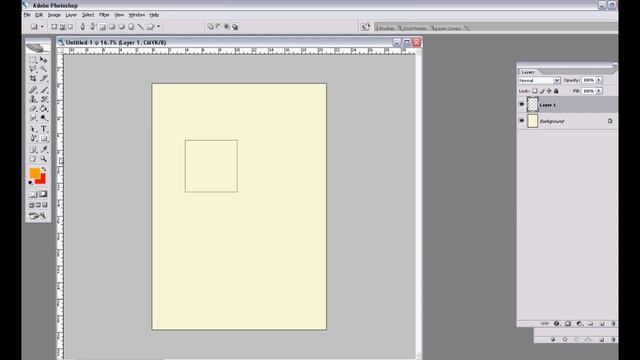The width and height of the screenshot is (640, 360).
Task: Open the orange foreground color swatch
Action: (x=34, y=173)
